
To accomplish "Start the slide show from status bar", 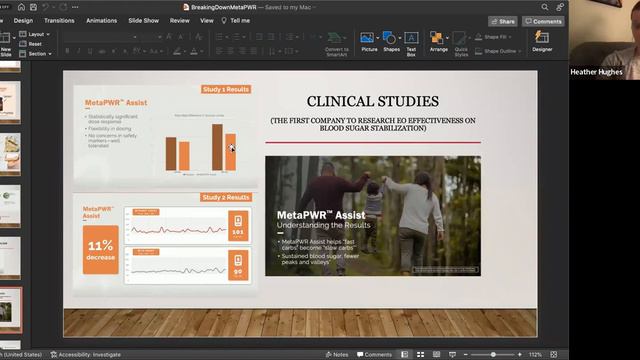I will click(x=452, y=354).
